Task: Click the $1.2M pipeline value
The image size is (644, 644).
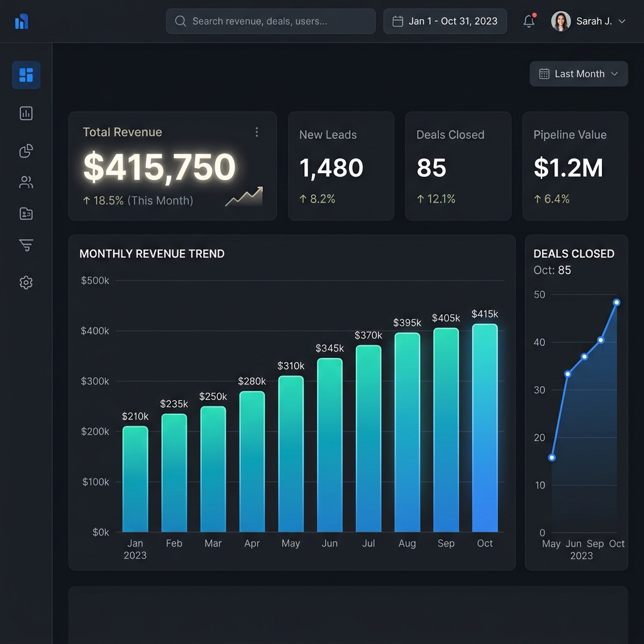Action: [569, 167]
